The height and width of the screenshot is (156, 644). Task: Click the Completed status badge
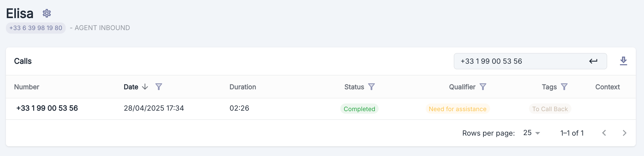pos(359,109)
